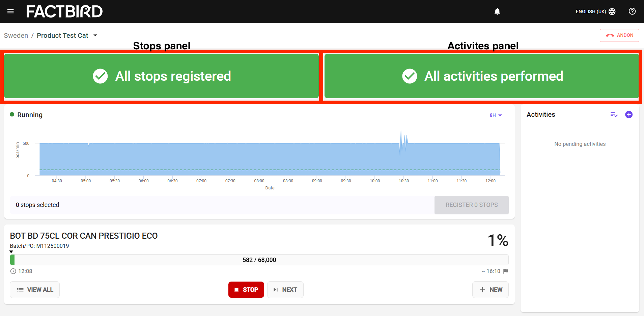Screen dimensions: 644x316
Task: Go to Sweden breadcrumb
Action: pyautogui.click(x=16, y=35)
